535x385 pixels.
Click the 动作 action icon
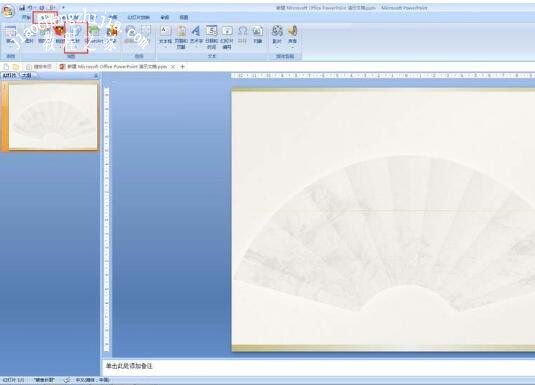(146, 34)
